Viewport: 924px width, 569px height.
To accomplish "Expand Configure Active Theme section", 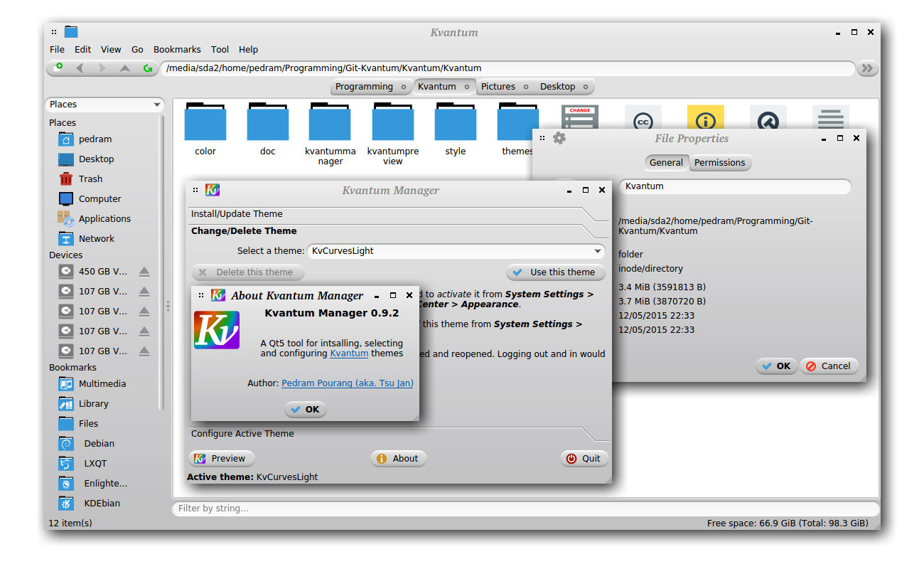I will click(x=397, y=433).
